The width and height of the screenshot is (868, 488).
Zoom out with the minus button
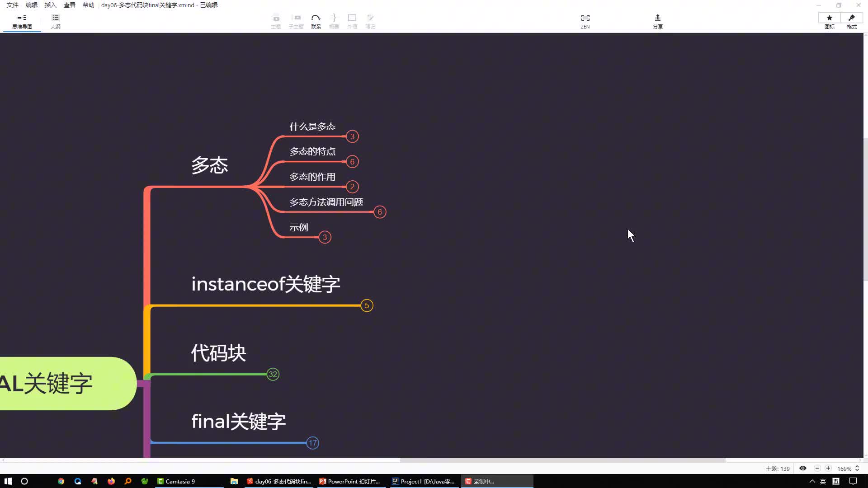(x=817, y=468)
